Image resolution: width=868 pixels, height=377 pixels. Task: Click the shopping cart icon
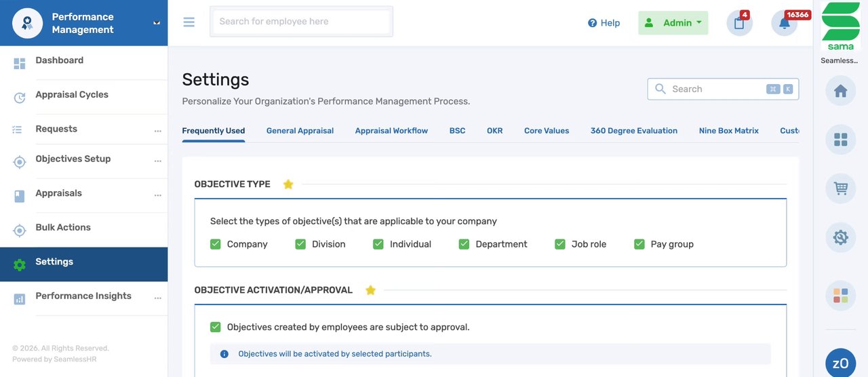point(840,188)
